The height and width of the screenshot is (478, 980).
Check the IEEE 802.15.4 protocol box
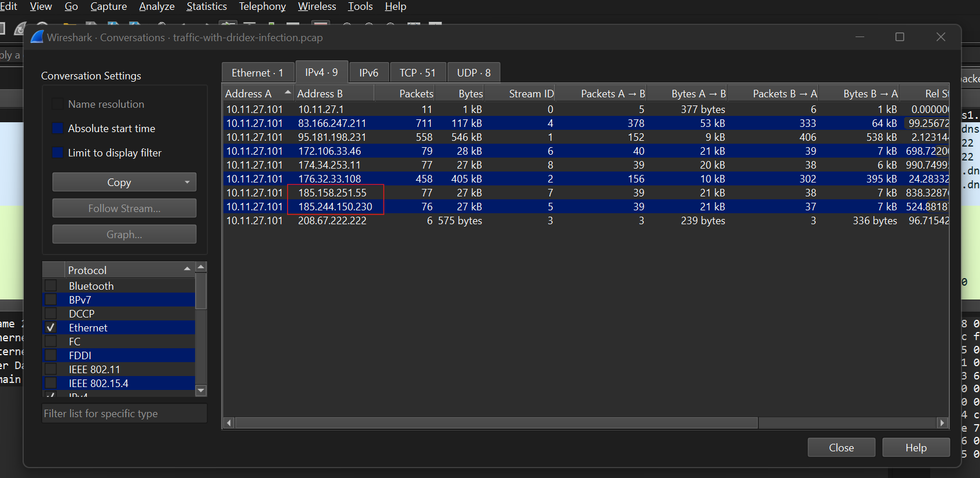51,383
